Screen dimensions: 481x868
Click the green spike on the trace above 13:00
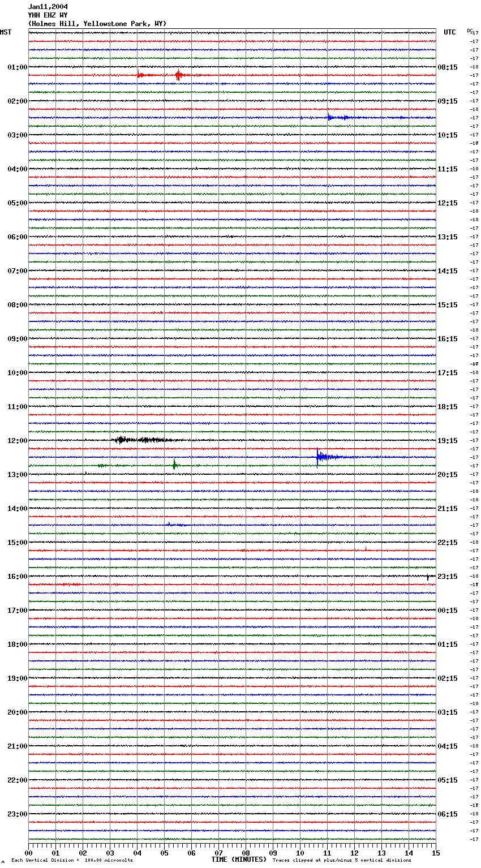[x=175, y=465]
